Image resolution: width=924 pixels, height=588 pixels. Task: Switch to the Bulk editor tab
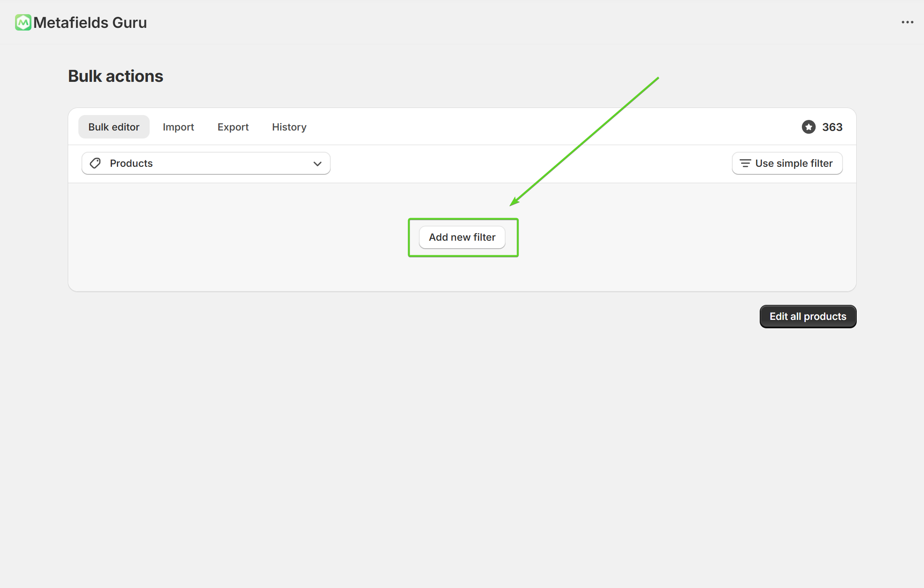(x=114, y=127)
